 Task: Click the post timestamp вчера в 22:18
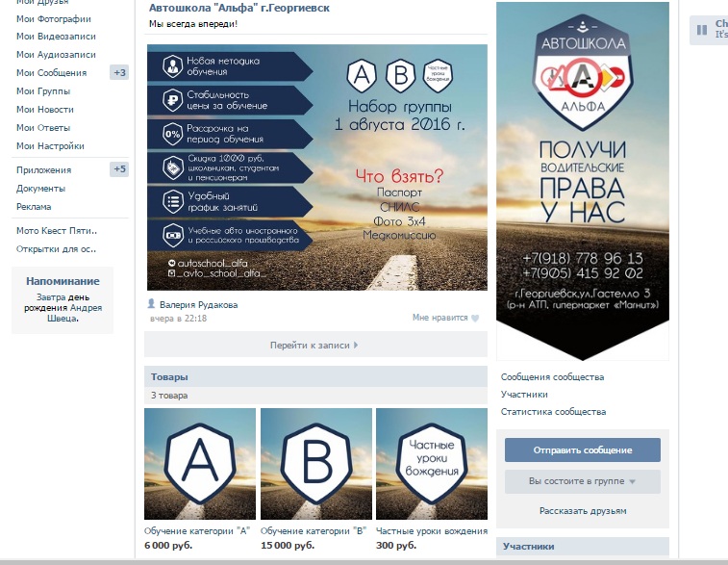click(x=178, y=319)
